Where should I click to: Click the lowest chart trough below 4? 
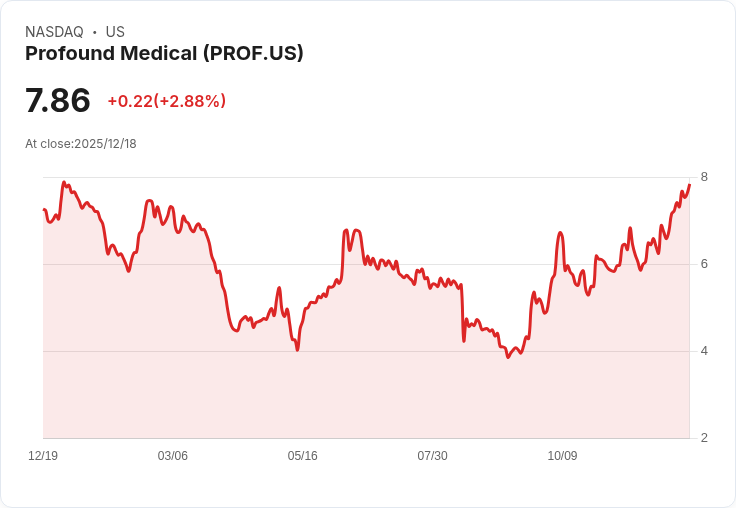pyautogui.click(x=508, y=357)
